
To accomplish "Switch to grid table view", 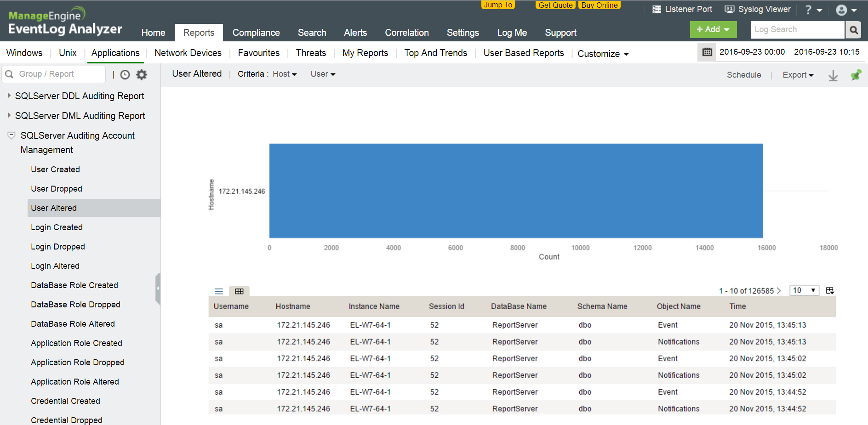I will pyautogui.click(x=239, y=291).
